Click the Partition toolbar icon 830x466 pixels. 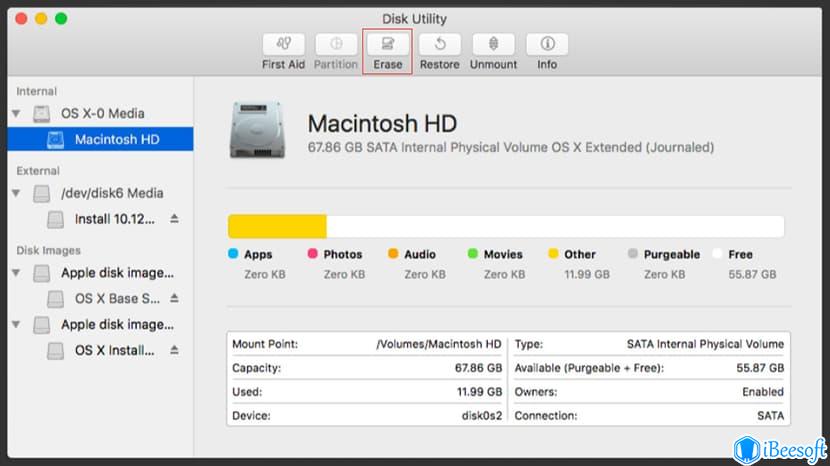(336, 44)
